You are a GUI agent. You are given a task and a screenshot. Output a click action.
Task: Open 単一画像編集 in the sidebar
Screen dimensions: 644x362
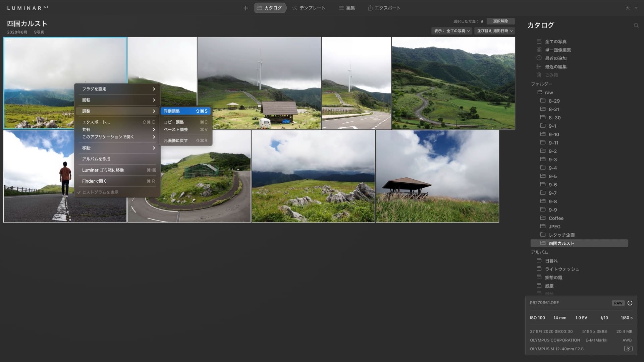pos(557,50)
